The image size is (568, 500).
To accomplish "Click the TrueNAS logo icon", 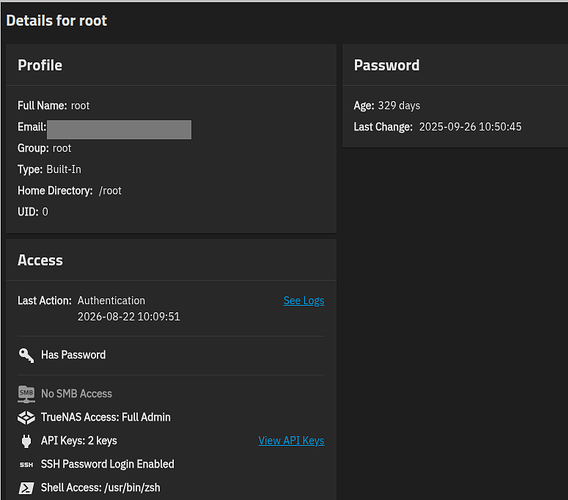I will coord(26,418).
